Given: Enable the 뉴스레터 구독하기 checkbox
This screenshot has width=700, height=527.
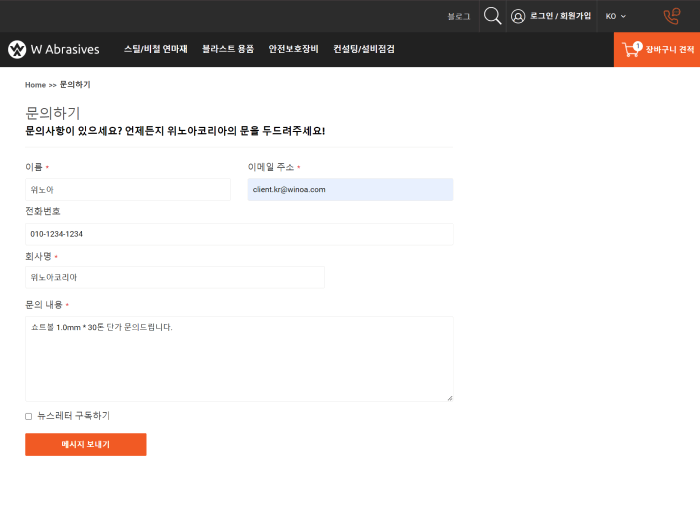Looking at the screenshot, I should 29,416.
